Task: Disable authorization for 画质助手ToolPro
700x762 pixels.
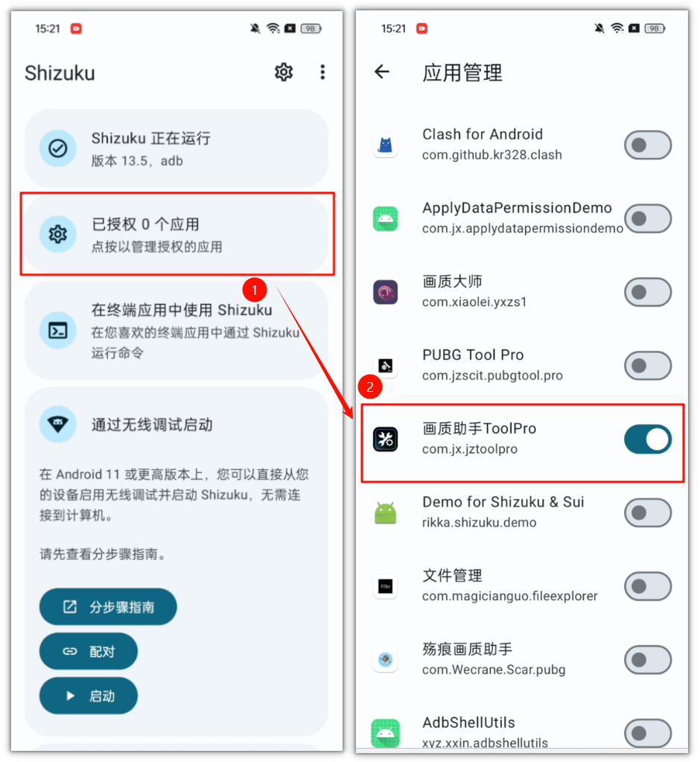Action: click(648, 439)
